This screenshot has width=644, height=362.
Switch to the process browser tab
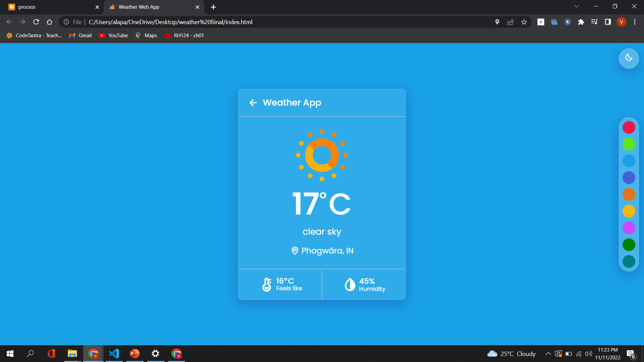tap(50, 7)
